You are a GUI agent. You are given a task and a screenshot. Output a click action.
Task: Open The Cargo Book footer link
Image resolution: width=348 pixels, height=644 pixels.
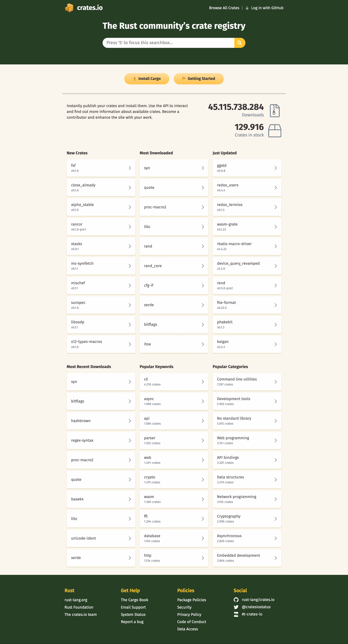(x=134, y=600)
